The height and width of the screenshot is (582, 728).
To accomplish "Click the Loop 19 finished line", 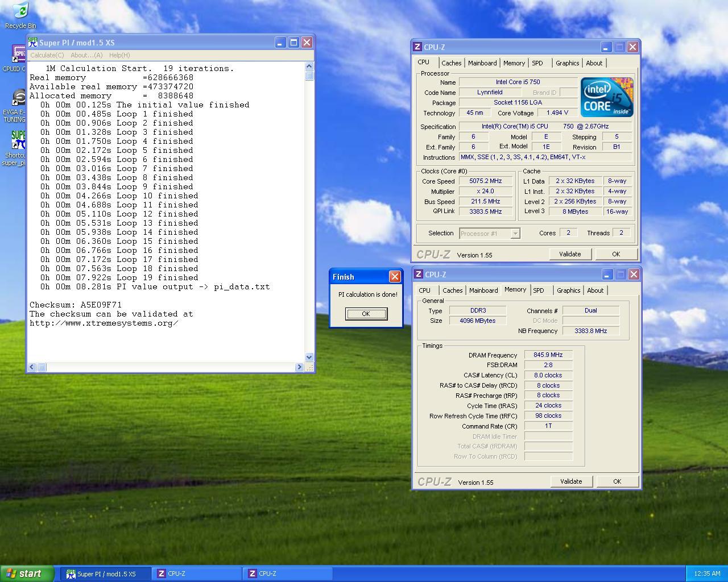I will pos(119,277).
